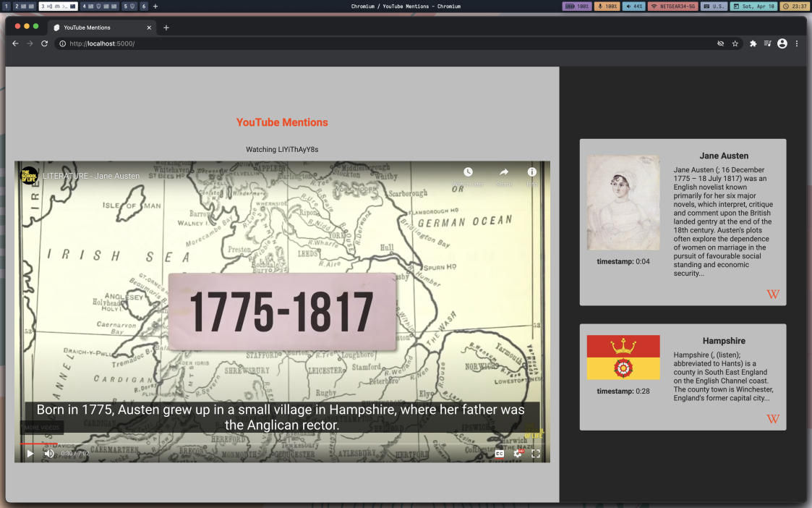Jump to Hampshire timestamp 0:28
This screenshot has height=508, width=812.
623,391
